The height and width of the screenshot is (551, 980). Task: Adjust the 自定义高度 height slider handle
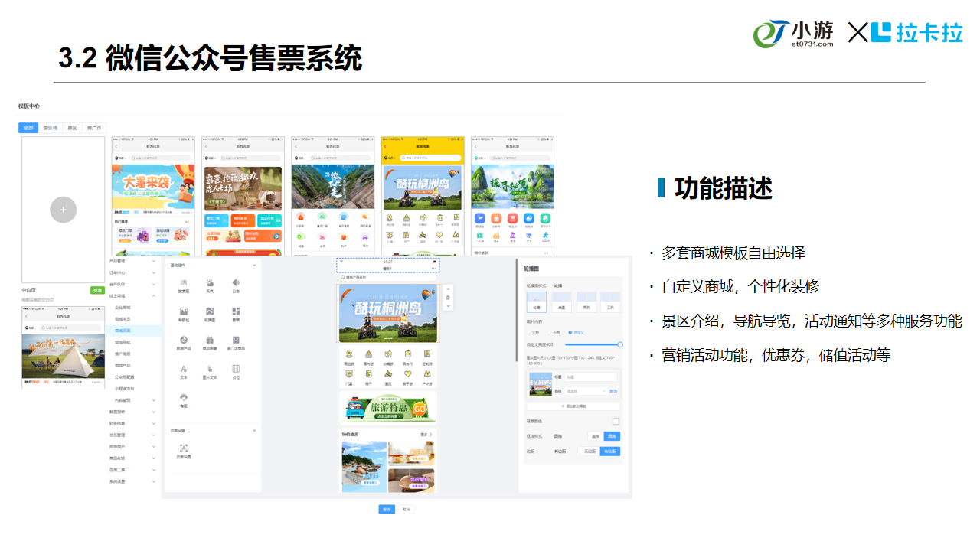pyautogui.click(x=619, y=345)
